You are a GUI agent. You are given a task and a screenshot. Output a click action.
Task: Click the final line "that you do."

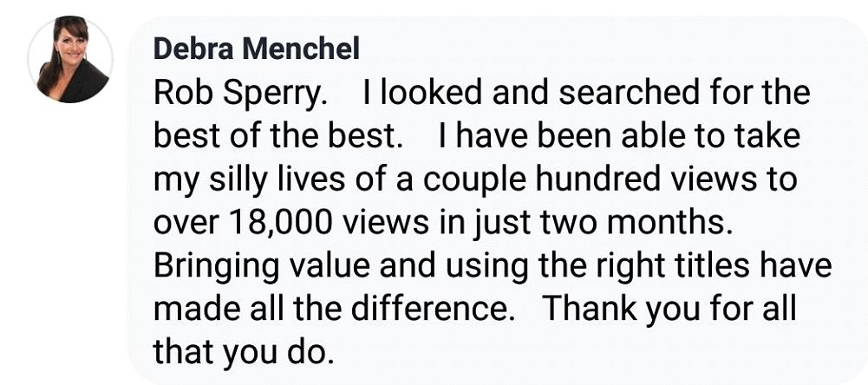[243, 351]
